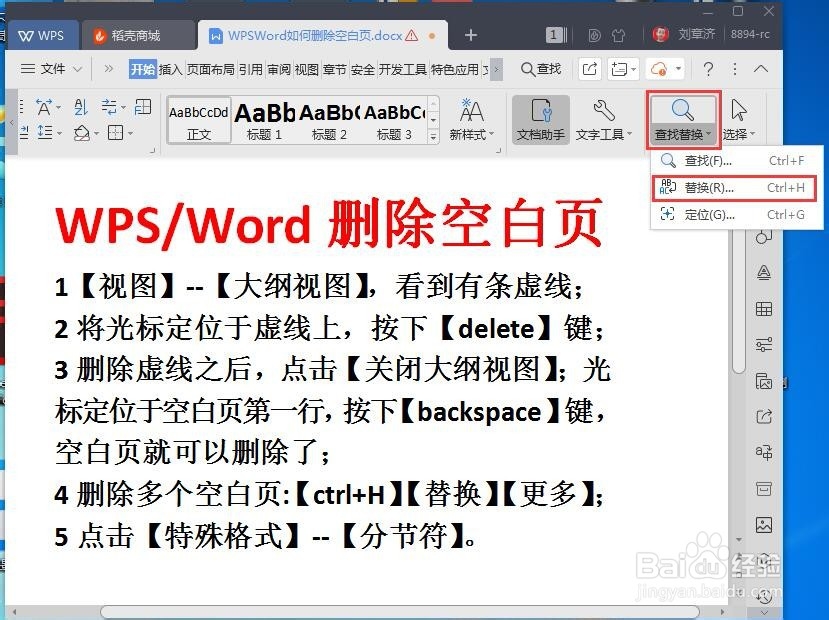Image resolution: width=829 pixels, height=620 pixels.
Task: Open the 特色应用 ribbon tab
Action: 455,69
